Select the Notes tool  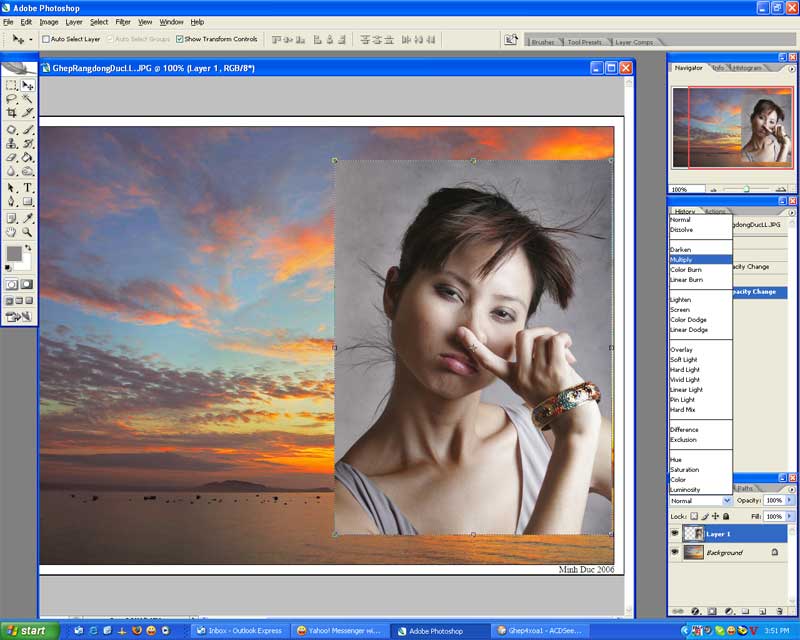coord(11,218)
